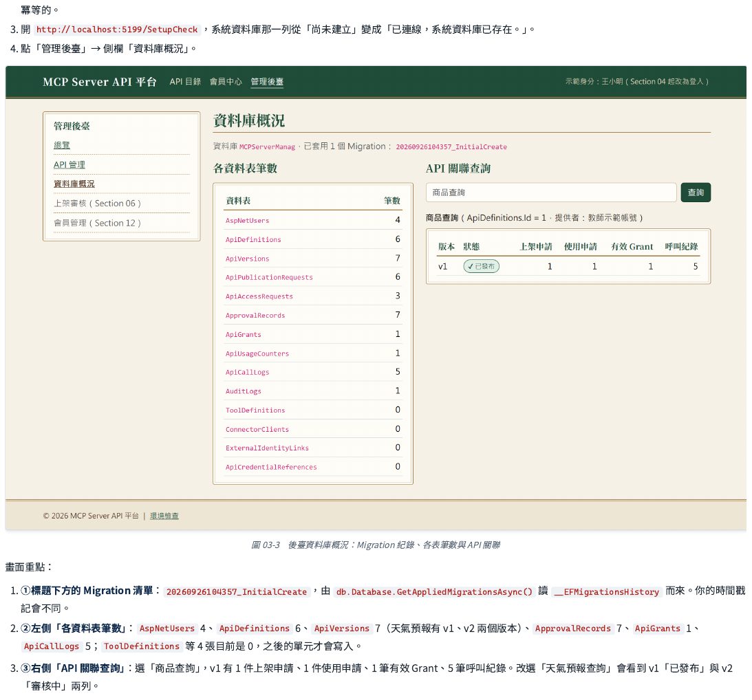Image resolution: width=752 pixels, height=700 pixels.
Task: Click the 筆數 column header
Action: [392, 201]
